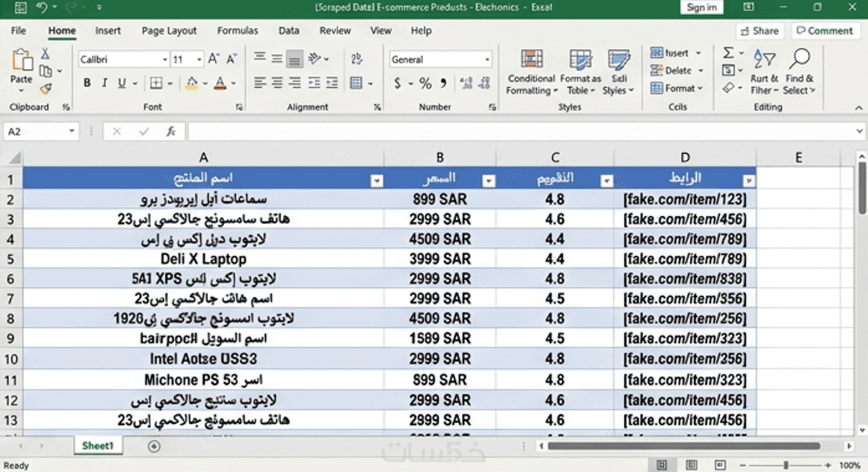Open Format as Table gallery

(580, 72)
